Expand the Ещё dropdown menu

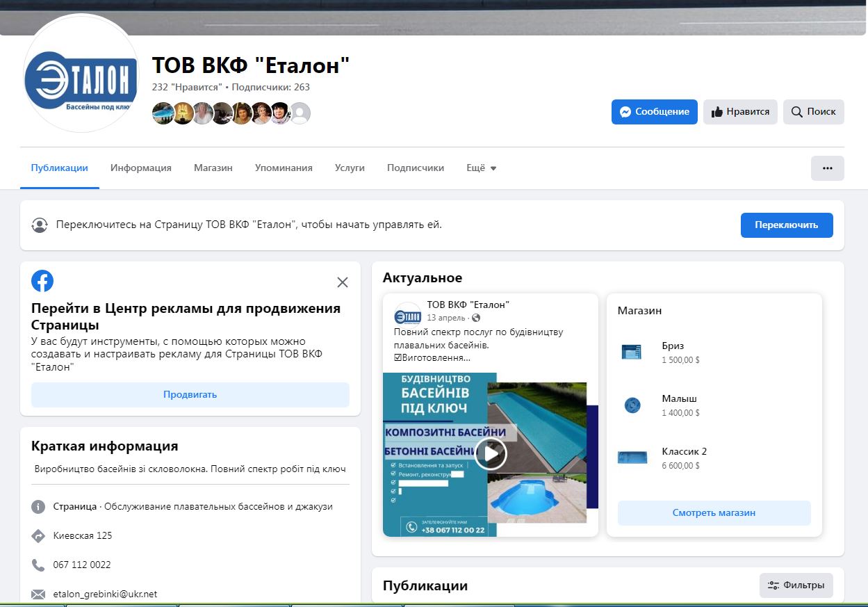[x=482, y=168]
